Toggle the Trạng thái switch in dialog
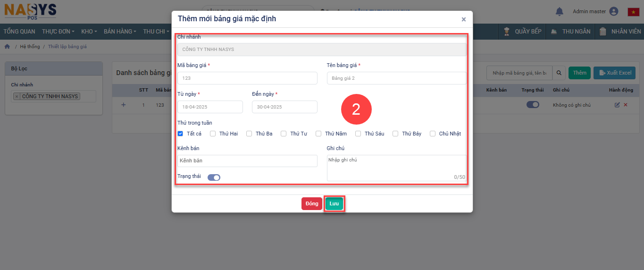 pos(214,177)
